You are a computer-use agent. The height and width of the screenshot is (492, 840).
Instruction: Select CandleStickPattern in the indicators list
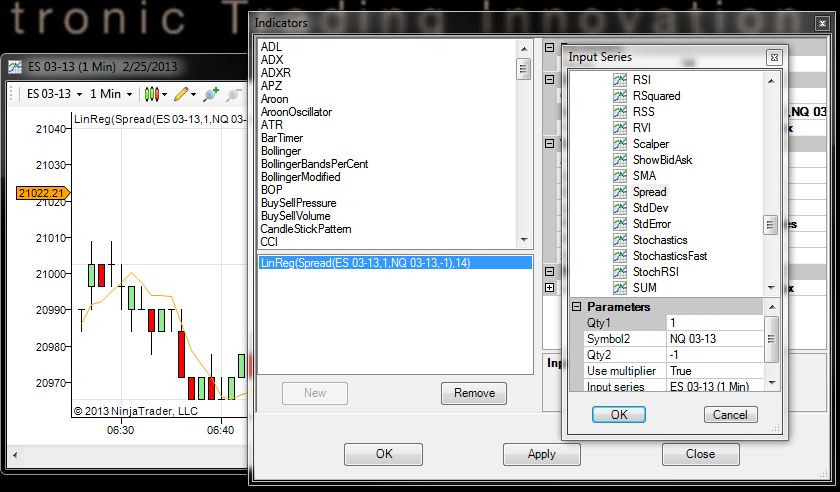(x=306, y=229)
